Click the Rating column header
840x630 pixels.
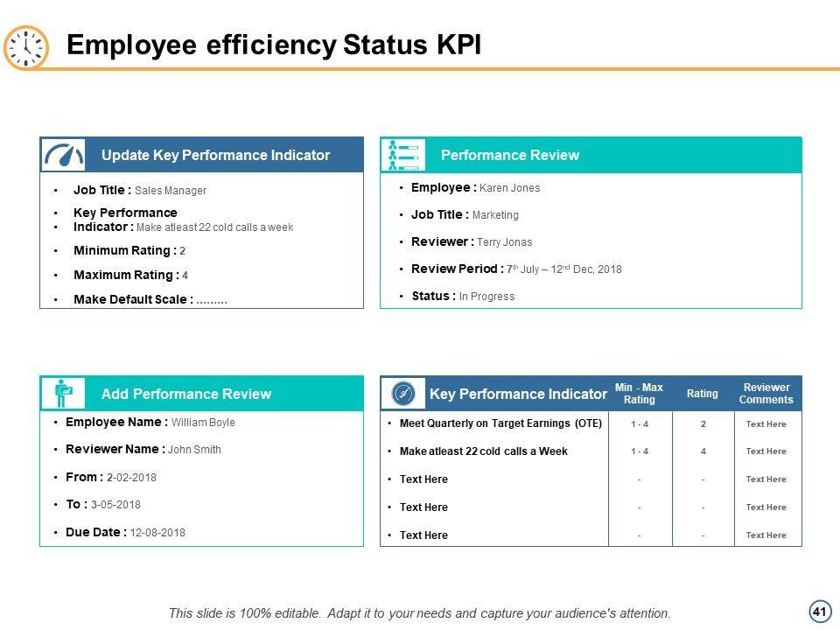point(702,394)
